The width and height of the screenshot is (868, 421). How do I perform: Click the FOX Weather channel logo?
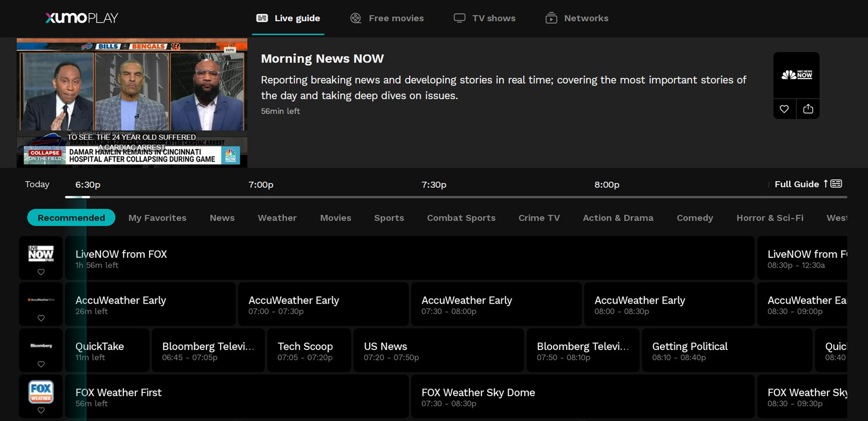click(x=41, y=392)
